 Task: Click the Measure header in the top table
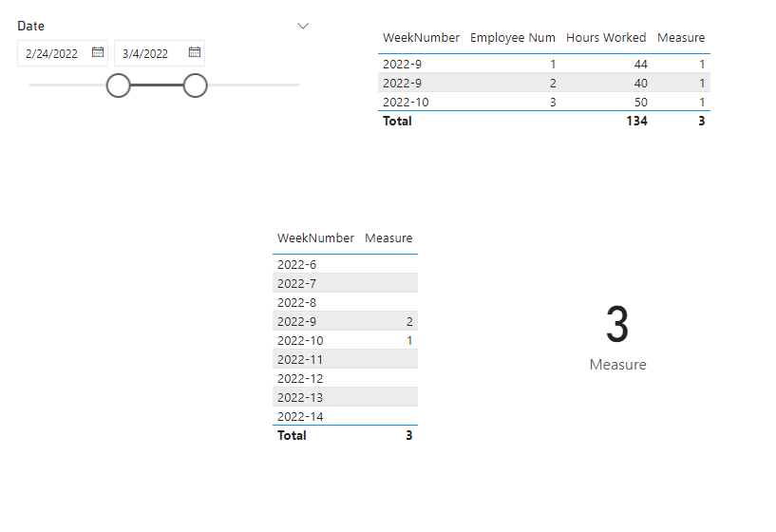(681, 38)
